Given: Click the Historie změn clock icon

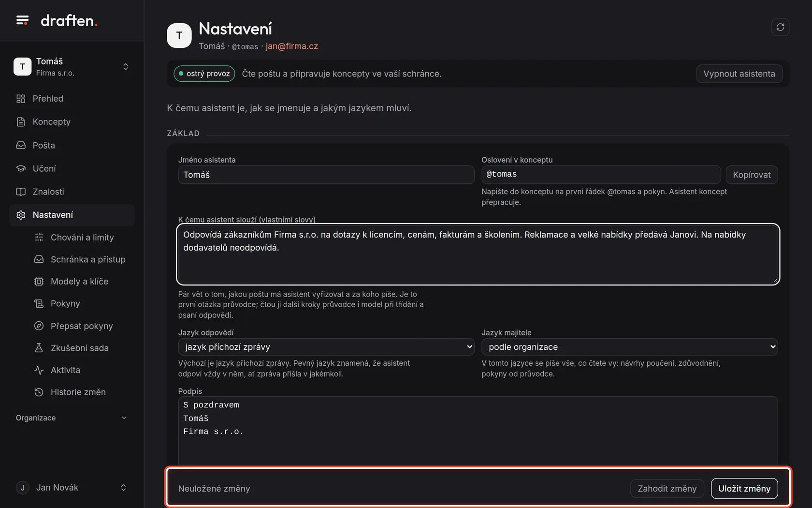Looking at the screenshot, I should (39, 392).
